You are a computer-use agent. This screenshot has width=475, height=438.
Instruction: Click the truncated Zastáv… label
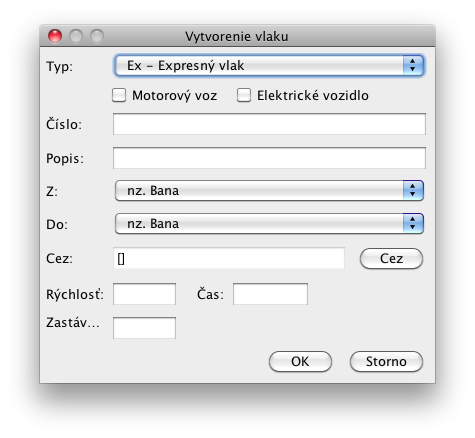click(73, 323)
